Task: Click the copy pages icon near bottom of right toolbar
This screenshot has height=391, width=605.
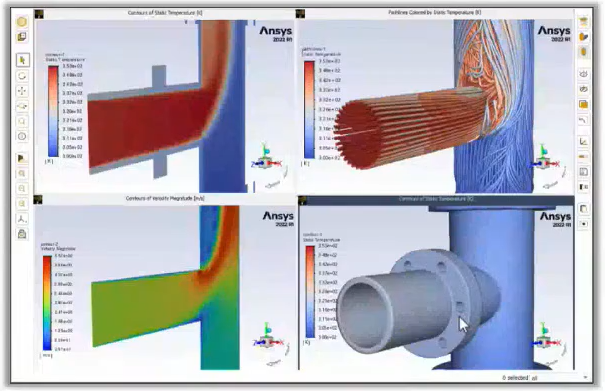Action: click(583, 209)
